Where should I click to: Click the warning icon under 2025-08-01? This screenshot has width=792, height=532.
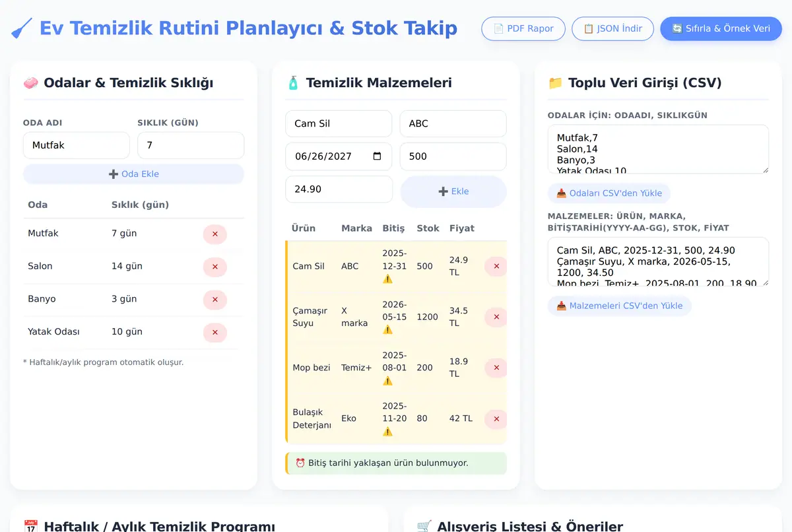(x=387, y=381)
